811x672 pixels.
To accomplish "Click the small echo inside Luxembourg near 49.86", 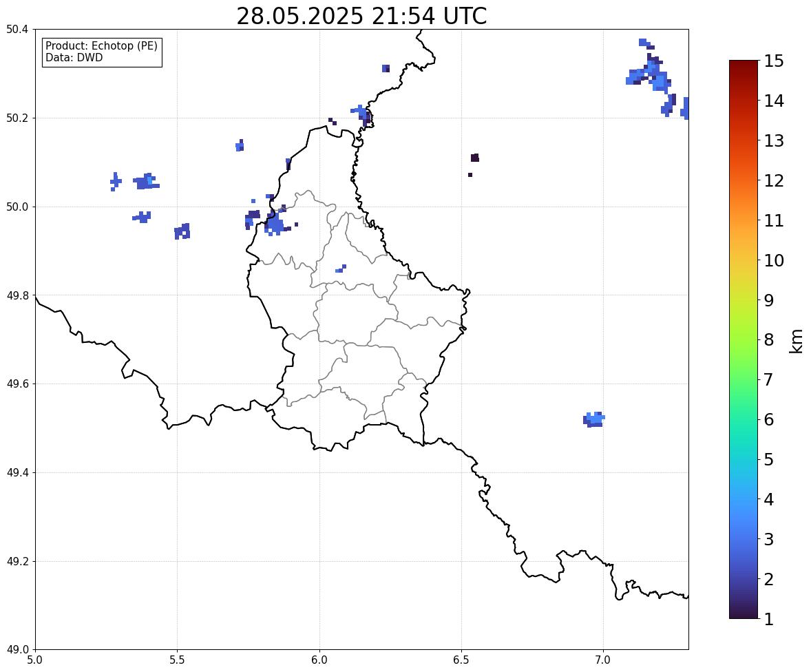I will pyautogui.click(x=341, y=269).
